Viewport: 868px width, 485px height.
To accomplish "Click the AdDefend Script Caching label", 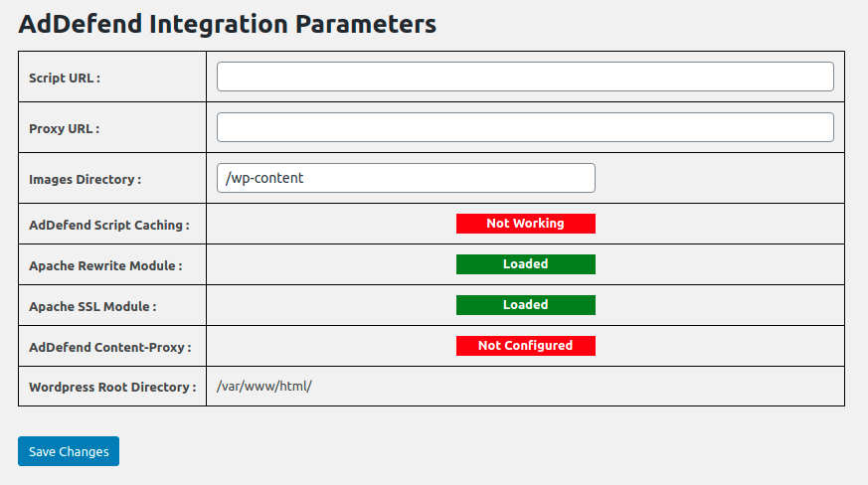I will 109,226.
